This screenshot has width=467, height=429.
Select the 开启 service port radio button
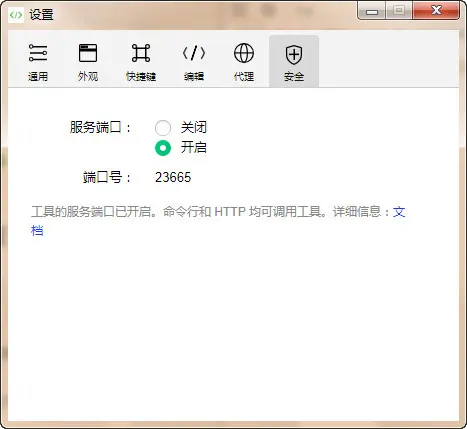click(x=163, y=148)
